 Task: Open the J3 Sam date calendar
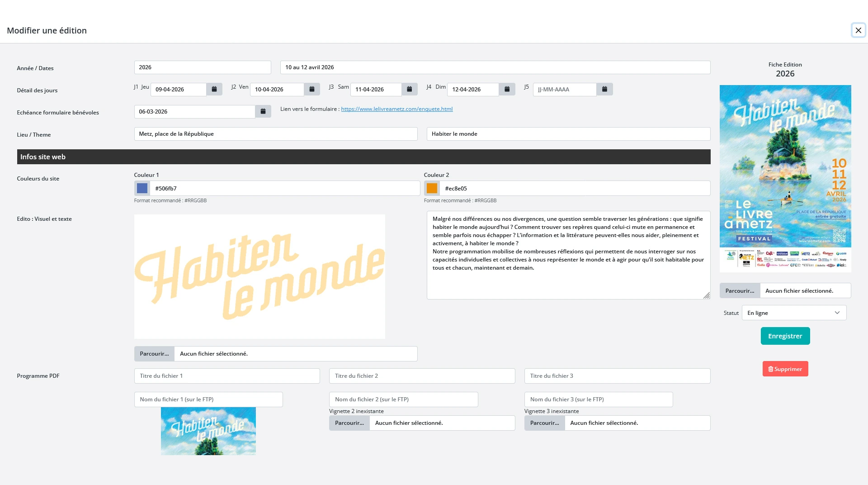pos(409,89)
